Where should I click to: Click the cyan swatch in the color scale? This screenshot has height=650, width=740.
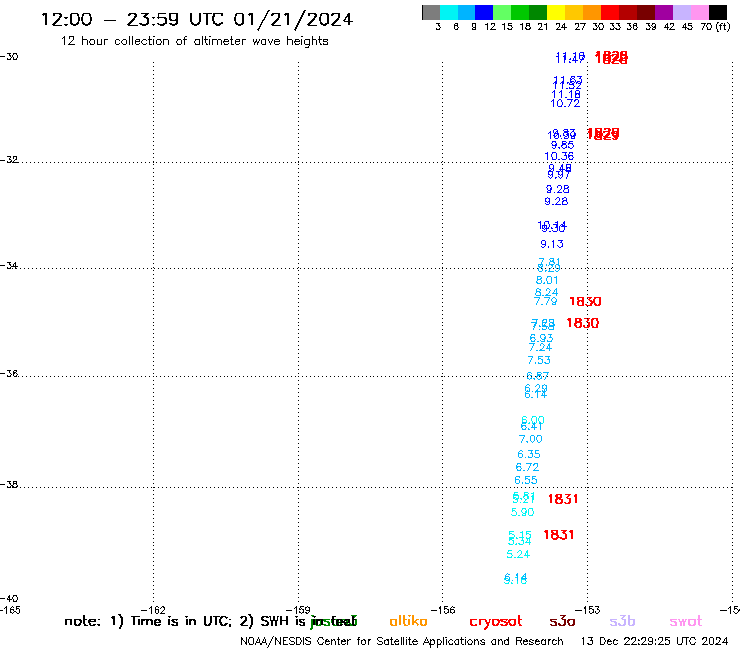coord(449,12)
